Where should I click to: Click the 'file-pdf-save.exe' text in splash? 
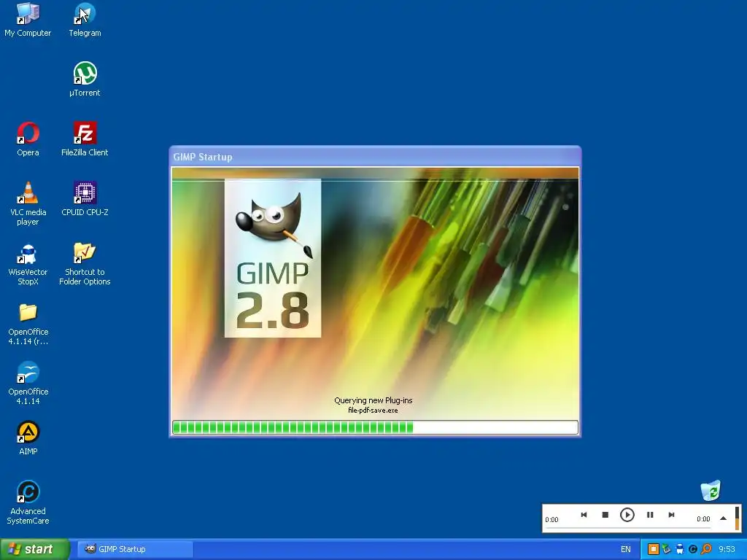click(x=373, y=410)
